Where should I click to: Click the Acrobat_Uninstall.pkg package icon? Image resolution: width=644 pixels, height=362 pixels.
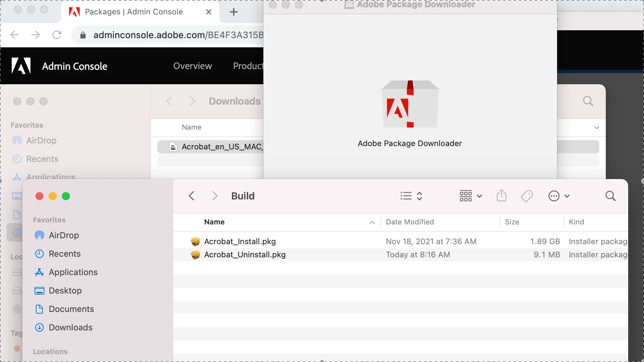(x=195, y=255)
